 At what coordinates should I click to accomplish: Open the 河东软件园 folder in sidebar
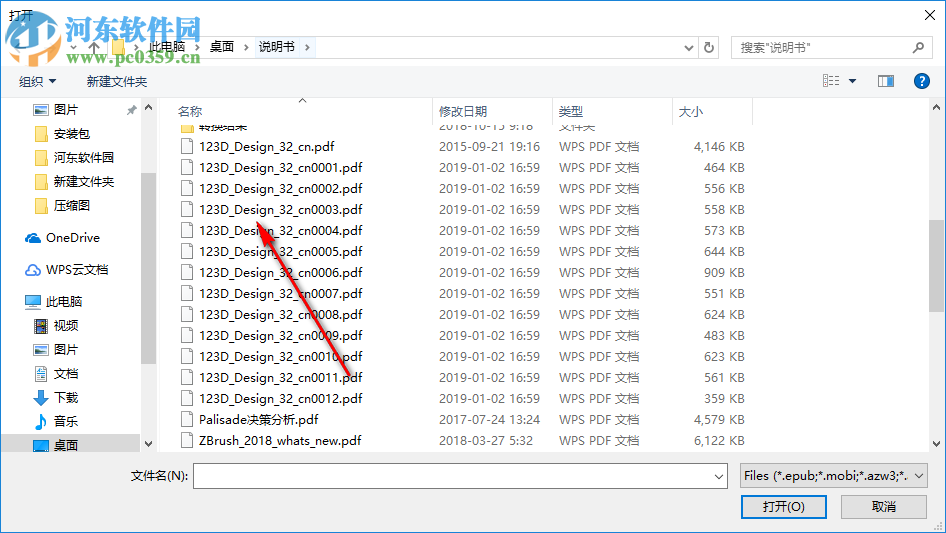(83, 158)
